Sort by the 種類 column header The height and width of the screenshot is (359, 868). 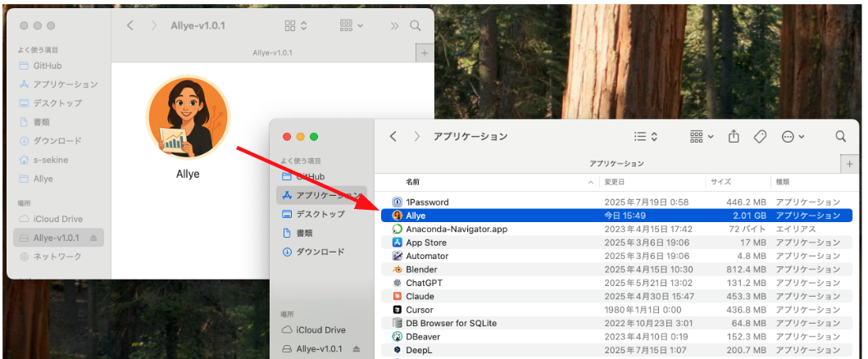(x=782, y=181)
